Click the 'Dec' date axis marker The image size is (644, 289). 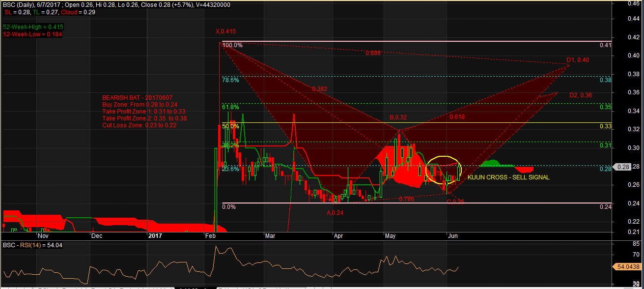(97, 235)
